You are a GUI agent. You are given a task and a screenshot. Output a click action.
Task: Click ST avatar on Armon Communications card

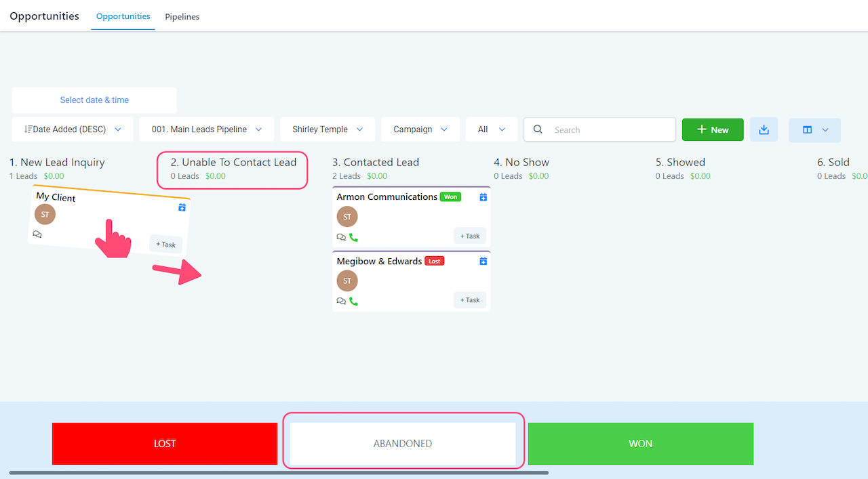347,217
